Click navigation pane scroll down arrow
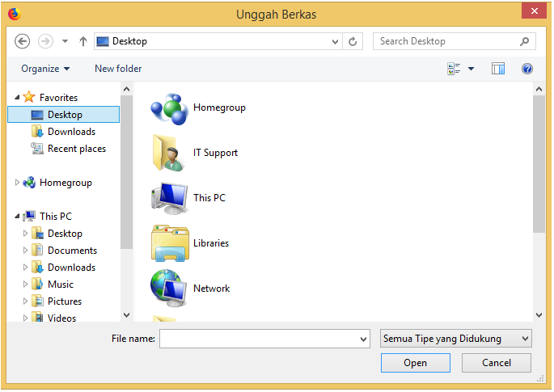This screenshot has width=554, height=392. pyautogui.click(x=126, y=314)
